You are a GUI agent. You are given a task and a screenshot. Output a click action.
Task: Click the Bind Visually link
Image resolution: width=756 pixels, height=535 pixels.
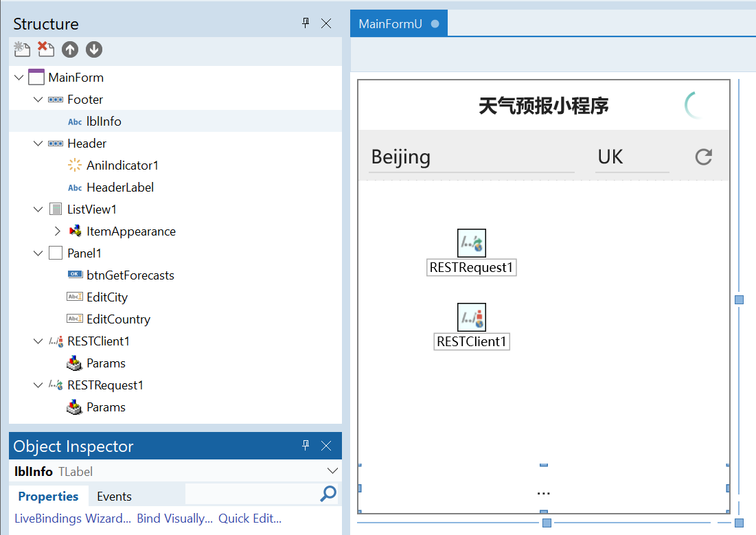[174, 519]
